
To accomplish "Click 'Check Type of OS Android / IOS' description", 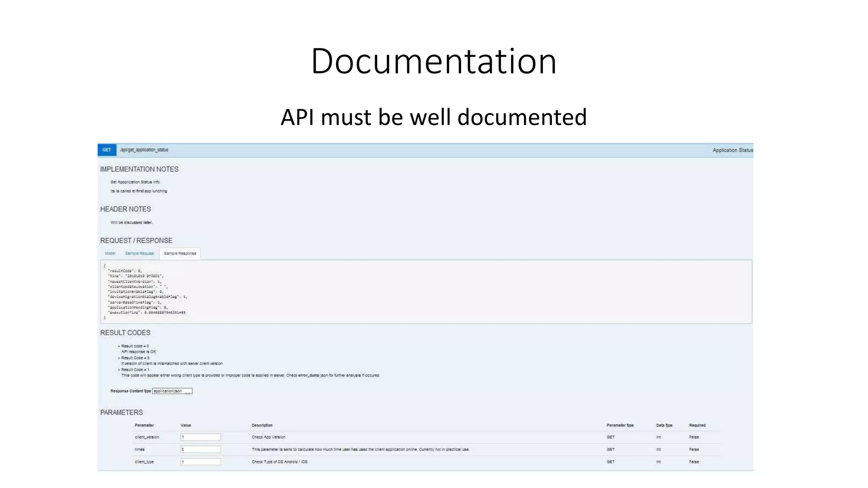I will (279, 462).
